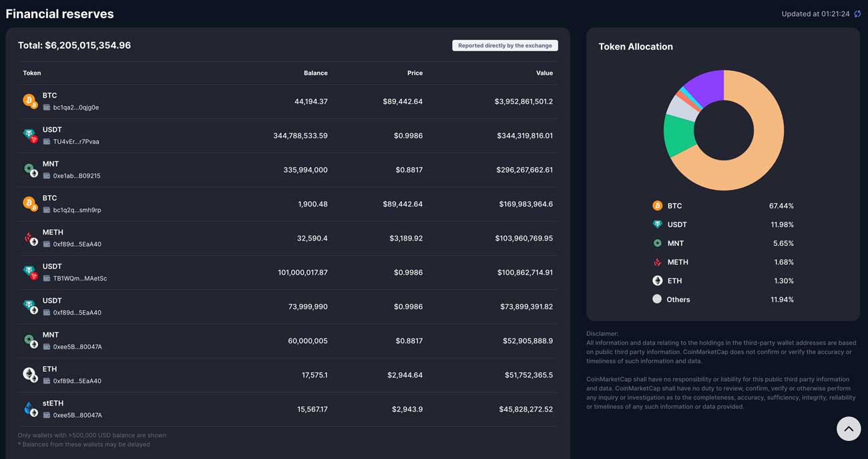Click the Price column header
This screenshot has width=868, height=459.
pos(415,73)
